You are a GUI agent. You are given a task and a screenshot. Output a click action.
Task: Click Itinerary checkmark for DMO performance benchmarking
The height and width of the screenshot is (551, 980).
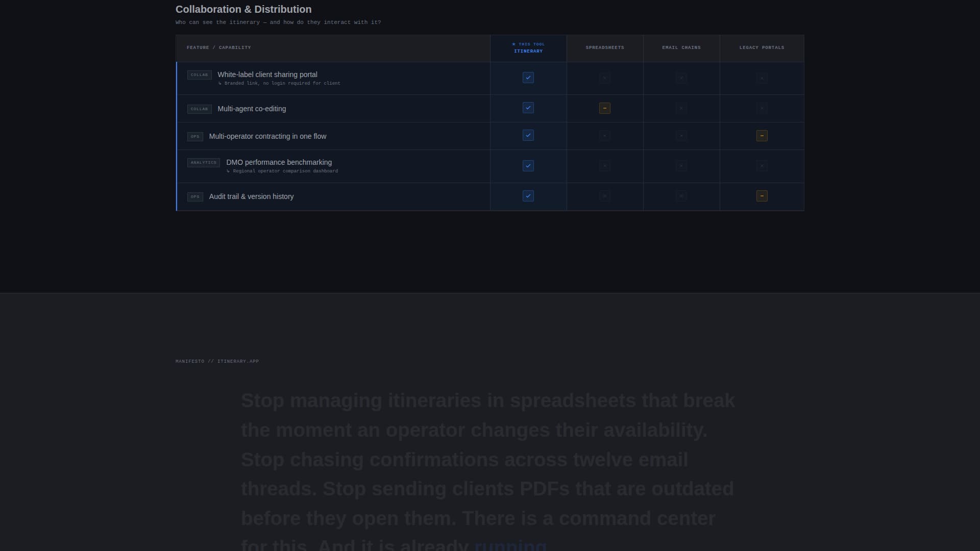tap(528, 166)
